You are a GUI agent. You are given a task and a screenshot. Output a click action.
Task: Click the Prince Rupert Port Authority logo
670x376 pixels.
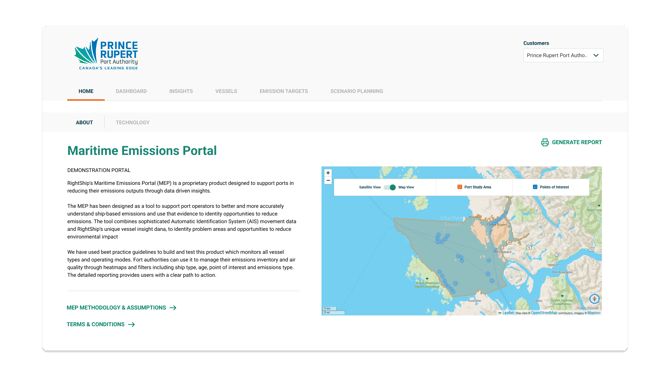click(106, 54)
